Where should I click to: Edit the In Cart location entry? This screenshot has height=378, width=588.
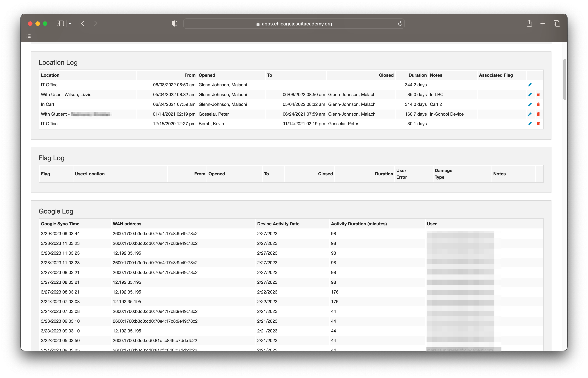530,104
